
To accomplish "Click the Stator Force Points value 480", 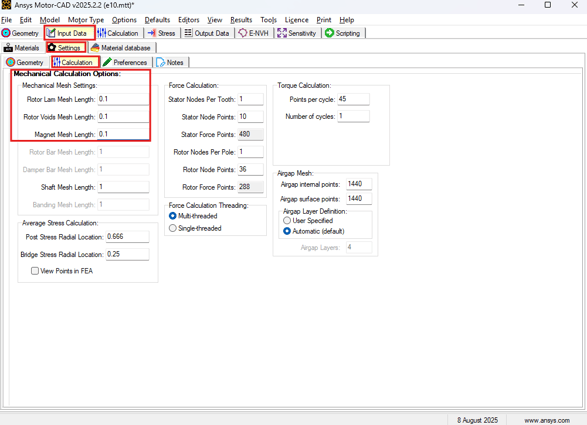I will click(x=250, y=134).
